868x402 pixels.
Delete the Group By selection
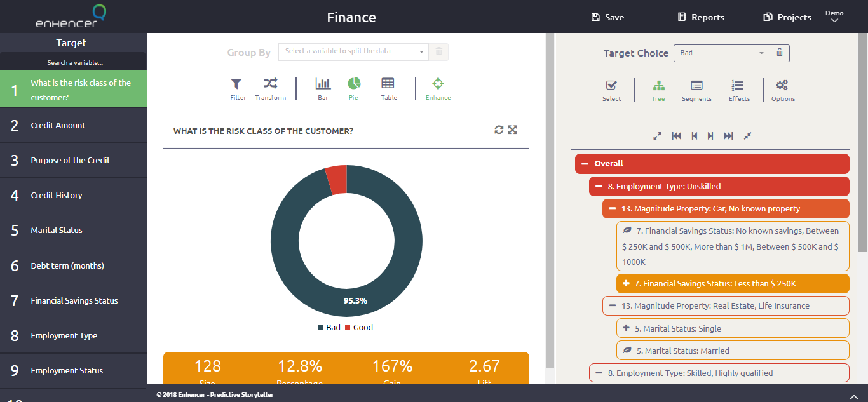[x=438, y=52]
